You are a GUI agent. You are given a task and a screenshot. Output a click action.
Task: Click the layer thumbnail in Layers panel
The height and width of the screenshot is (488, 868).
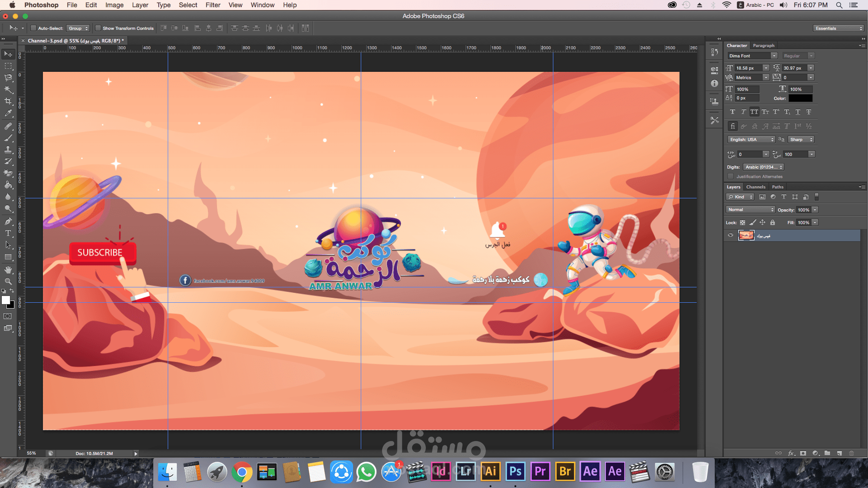(746, 235)
